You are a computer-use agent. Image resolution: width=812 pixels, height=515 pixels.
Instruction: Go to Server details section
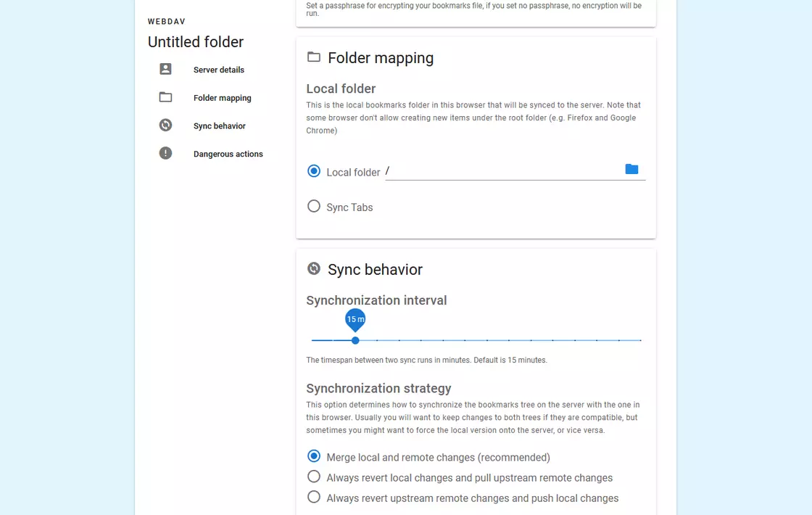(218, 70)
